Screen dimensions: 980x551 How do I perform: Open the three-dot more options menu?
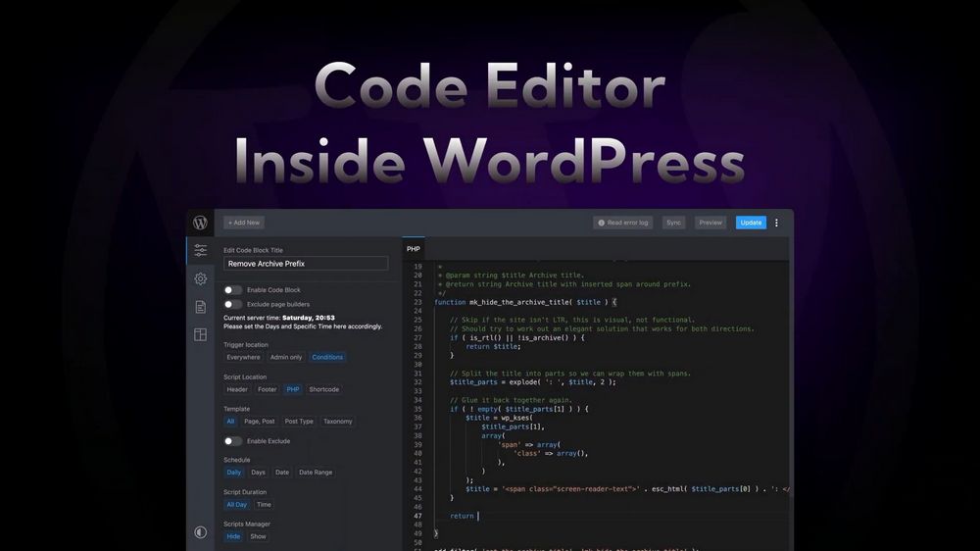pos(776,223)
